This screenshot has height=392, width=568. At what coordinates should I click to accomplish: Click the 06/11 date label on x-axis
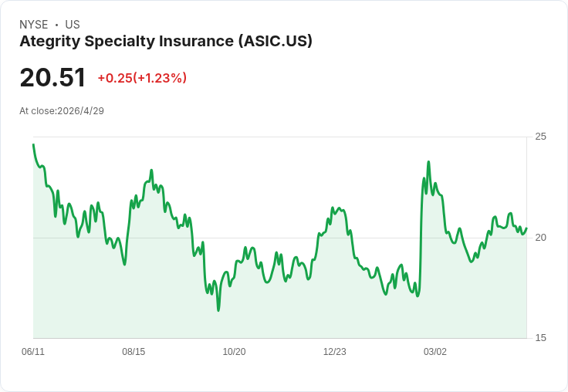click(x=33, y=351)
